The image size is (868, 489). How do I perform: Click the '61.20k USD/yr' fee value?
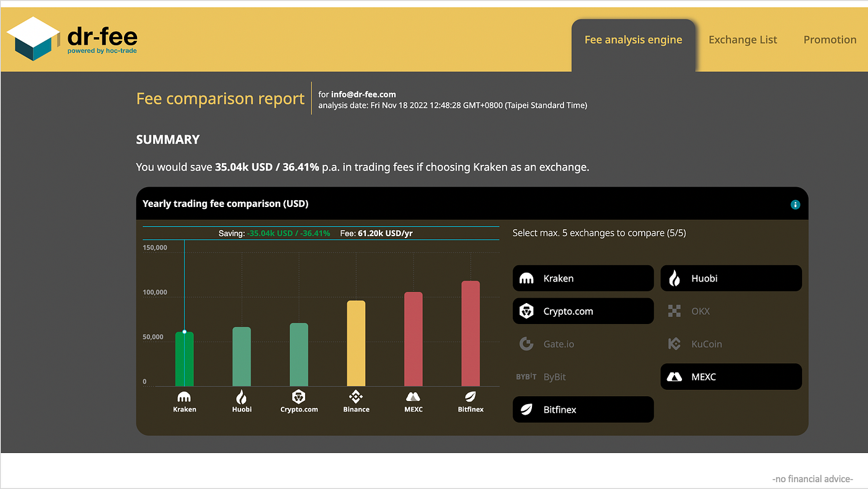tap(386, 234)
